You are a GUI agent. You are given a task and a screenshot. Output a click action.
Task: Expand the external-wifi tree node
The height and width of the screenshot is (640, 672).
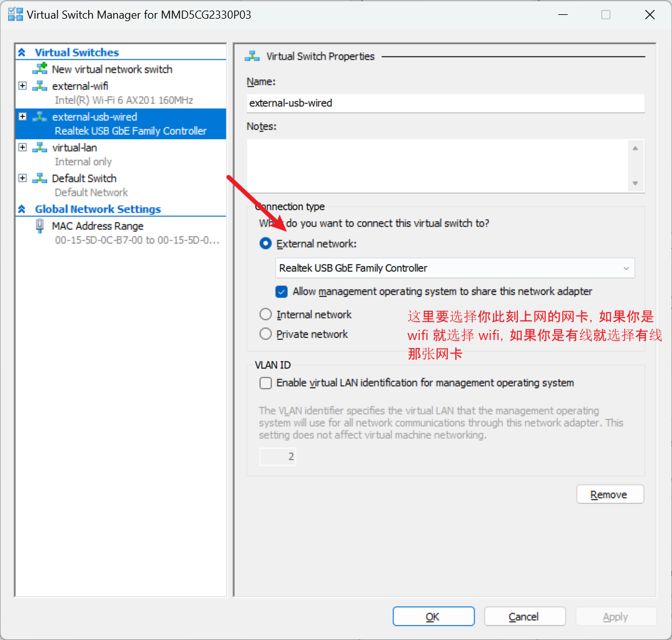tap(22, 86)
